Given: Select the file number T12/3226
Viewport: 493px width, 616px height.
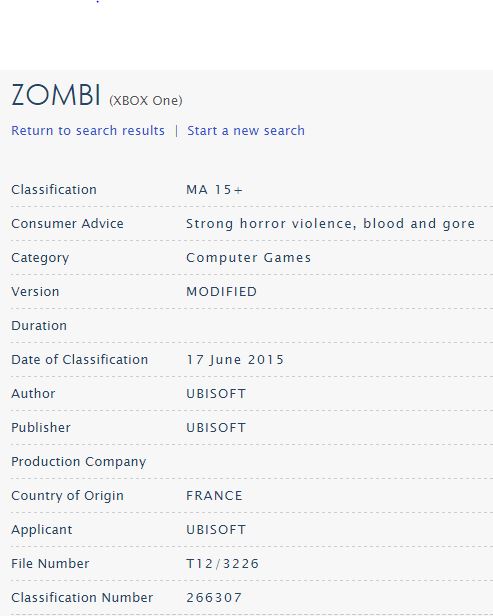Looking at the screenshot, I should [222, 564].
